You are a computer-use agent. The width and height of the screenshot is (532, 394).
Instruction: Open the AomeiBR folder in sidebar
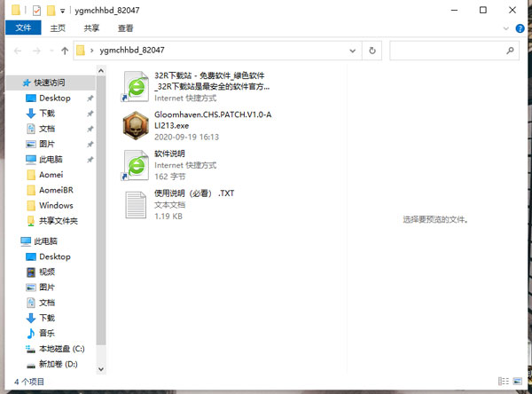tap(57, 190)
